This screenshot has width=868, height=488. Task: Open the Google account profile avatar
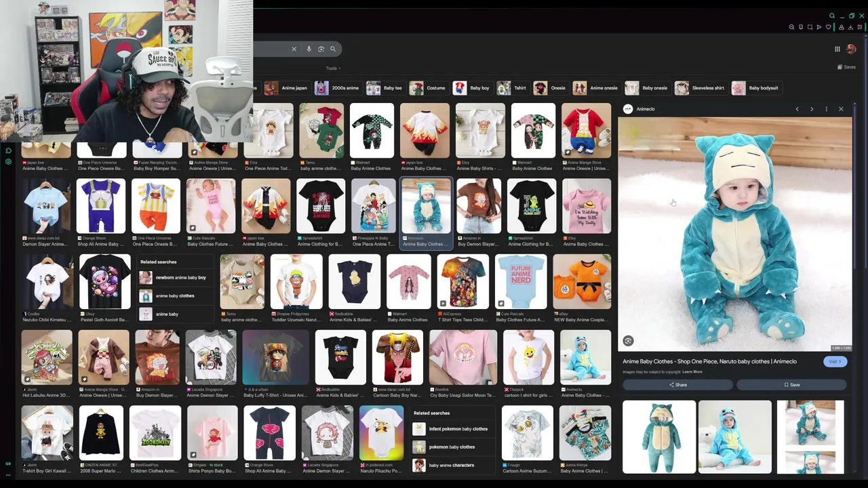coord(851,49)
